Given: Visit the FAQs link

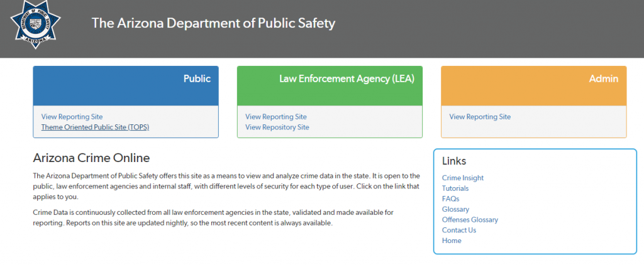Looking at the screenshot, I should (450, 198).
